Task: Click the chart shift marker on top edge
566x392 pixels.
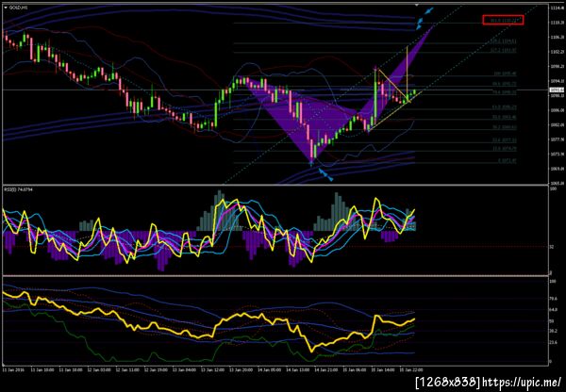Action: point(417,6)
